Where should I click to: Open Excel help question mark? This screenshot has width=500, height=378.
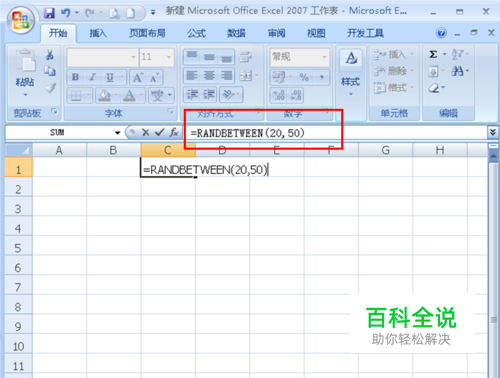[x=441, y=33]
